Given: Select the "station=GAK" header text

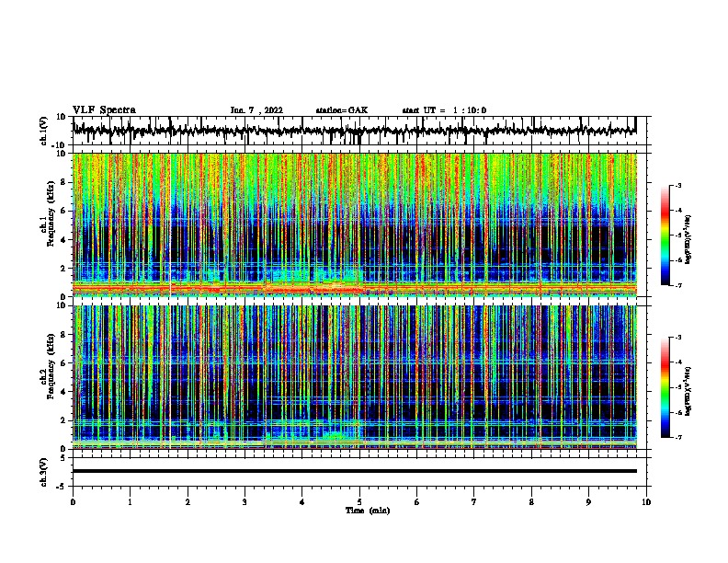Looking at the screenshot, I should 342,110.
